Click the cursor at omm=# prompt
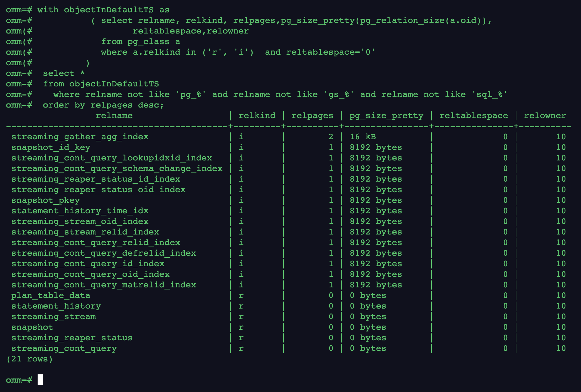 click(x=40, y=380)
